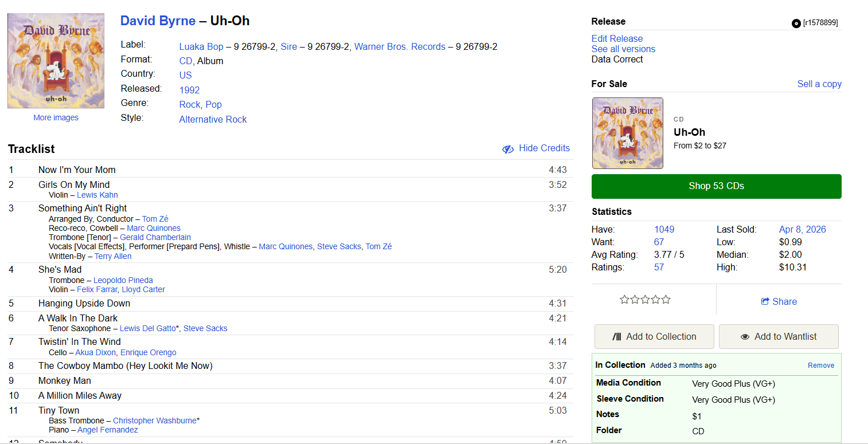Click the Share arrow icon
This screenshot has height=444, width=868.
[x=765, y=301]
